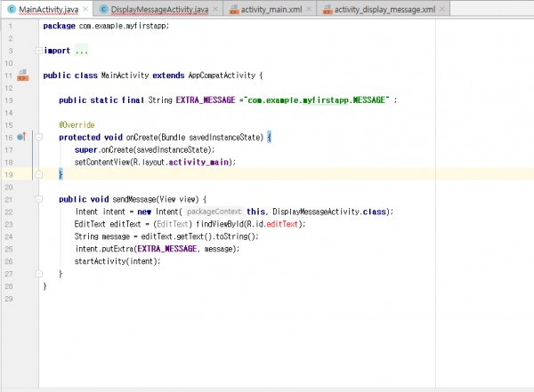Collapse the sendMessage method at line 21
The image size is (534, 392).
pos(39,199)
